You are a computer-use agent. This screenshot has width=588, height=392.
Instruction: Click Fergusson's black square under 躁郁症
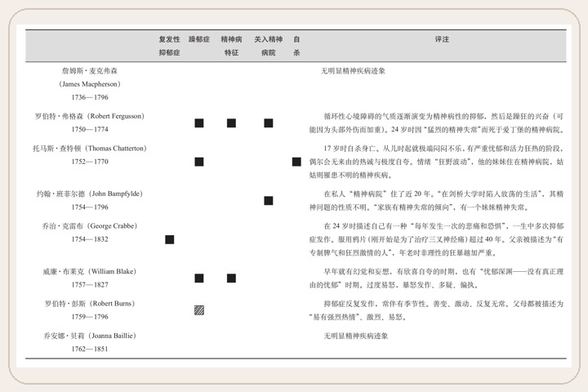click(x=199, y=123)
